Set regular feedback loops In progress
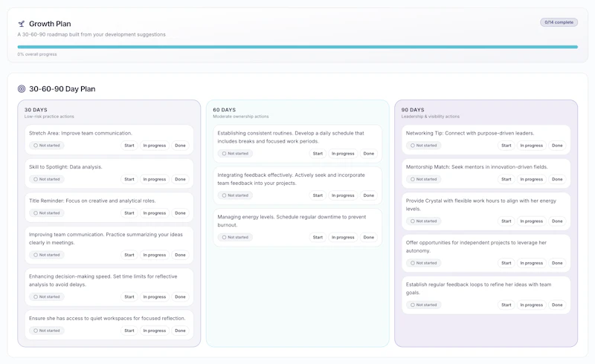The image size is (595, 364). click(532, 305)
